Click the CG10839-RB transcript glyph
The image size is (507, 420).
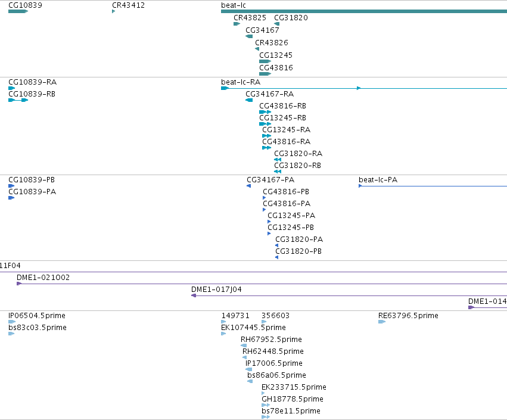pos(18,100)
